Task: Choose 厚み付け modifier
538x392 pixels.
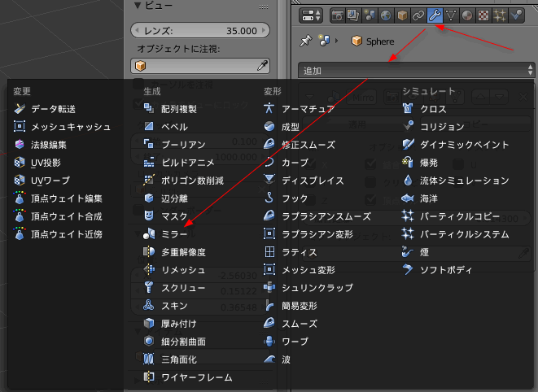Action: pos(170,324)
